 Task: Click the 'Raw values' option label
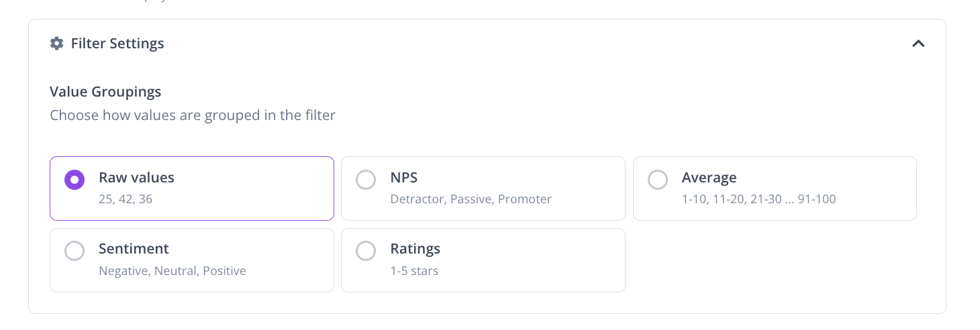136,178
